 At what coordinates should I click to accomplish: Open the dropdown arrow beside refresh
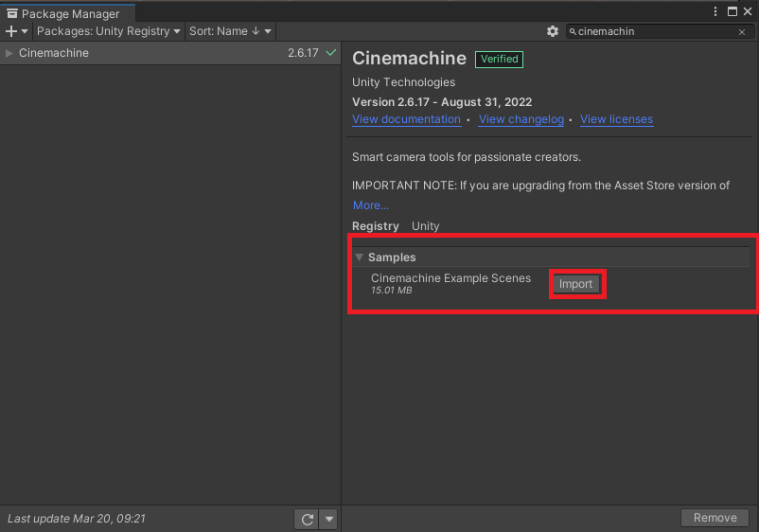pyautogui.click(x=328, y=519)
